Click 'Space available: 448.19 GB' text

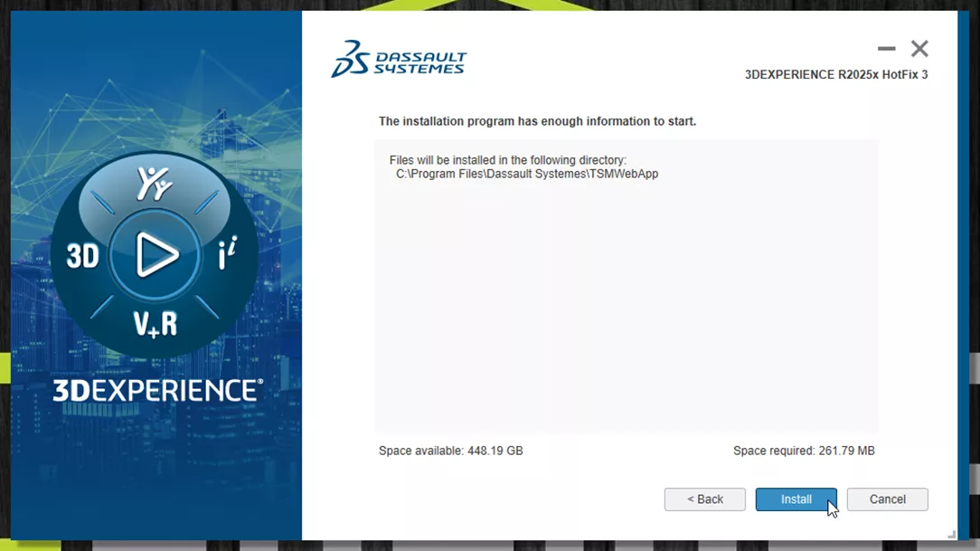tap(450, 451)
